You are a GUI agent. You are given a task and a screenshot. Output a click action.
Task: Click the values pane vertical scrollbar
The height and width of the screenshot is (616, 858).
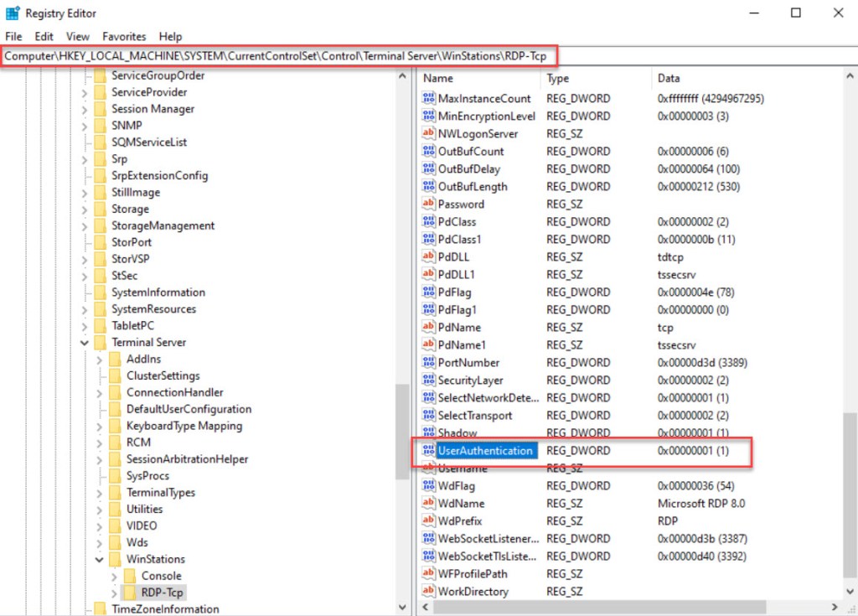(x=850, y=335)
